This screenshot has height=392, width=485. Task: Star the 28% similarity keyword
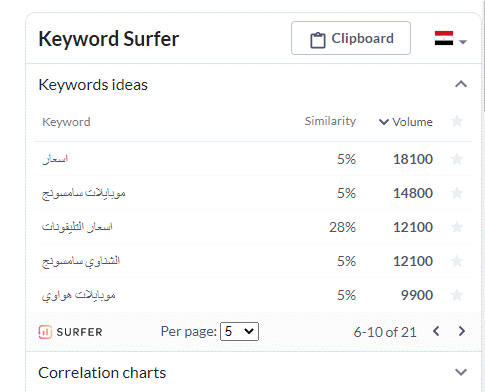tap(457, 227)
